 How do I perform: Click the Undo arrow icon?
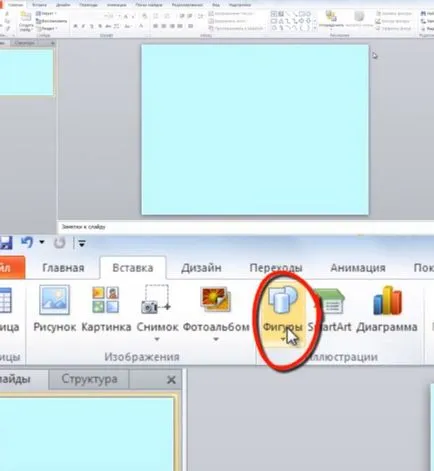click(x=27, y=242)
